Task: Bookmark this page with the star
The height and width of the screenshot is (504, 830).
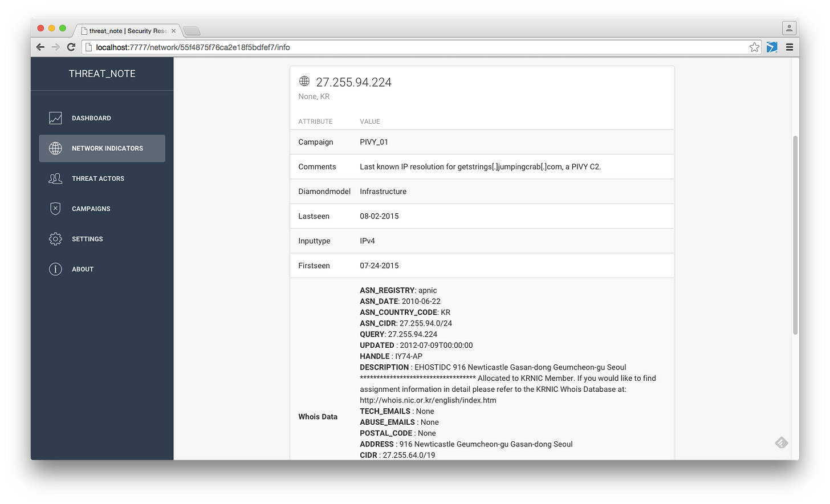Action: [754, 47]
